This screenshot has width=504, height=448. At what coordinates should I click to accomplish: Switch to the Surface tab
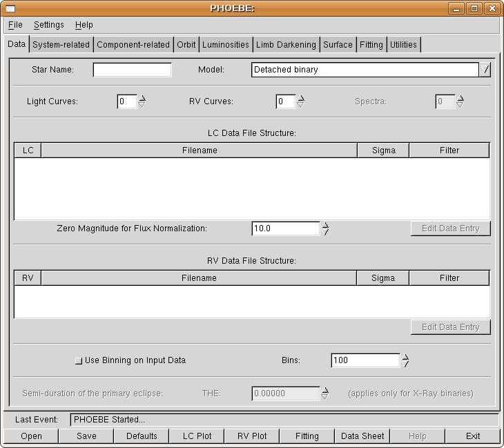point(338,45)
